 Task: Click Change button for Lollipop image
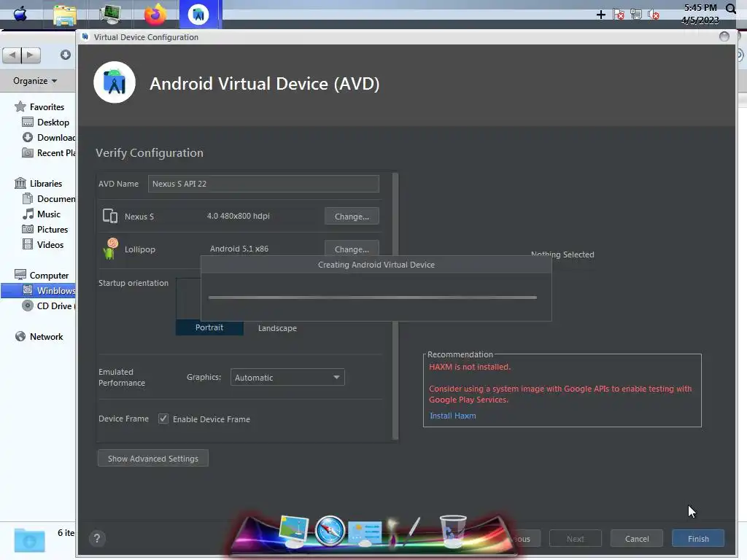(352, 249)
